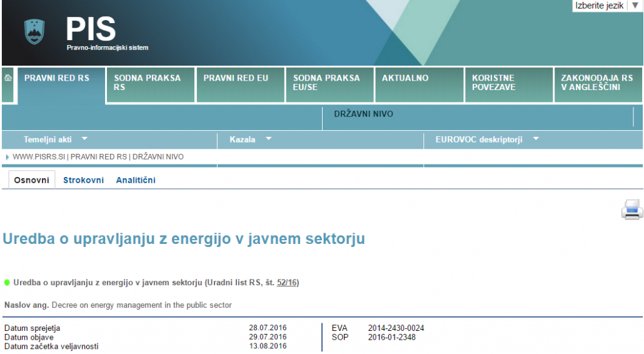This screenshot has height=354, width=644.
Task: Click the home icon in navigation bar
Action: point(8,78)
